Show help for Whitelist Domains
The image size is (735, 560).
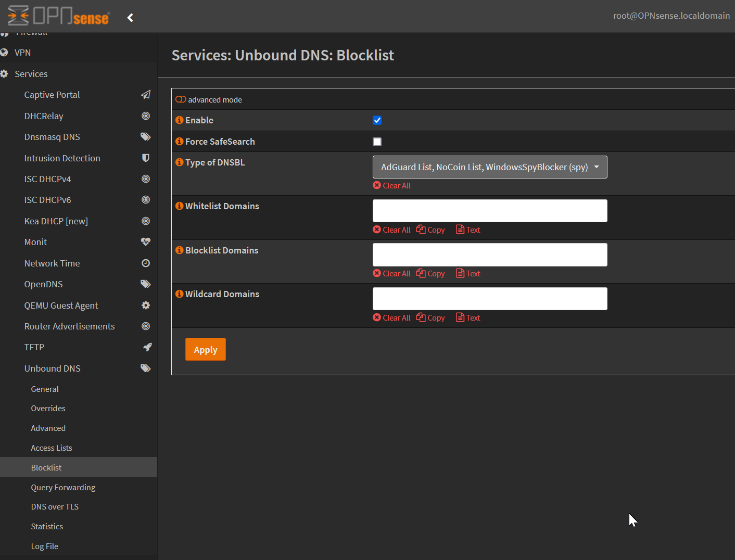coord(180,206)
